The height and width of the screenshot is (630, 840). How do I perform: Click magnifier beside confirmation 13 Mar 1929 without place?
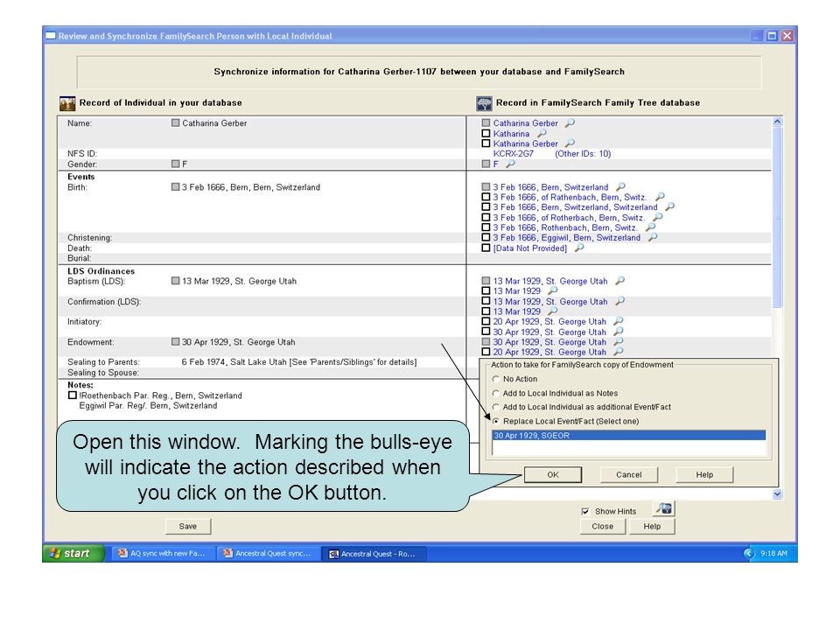pos(553,311)
